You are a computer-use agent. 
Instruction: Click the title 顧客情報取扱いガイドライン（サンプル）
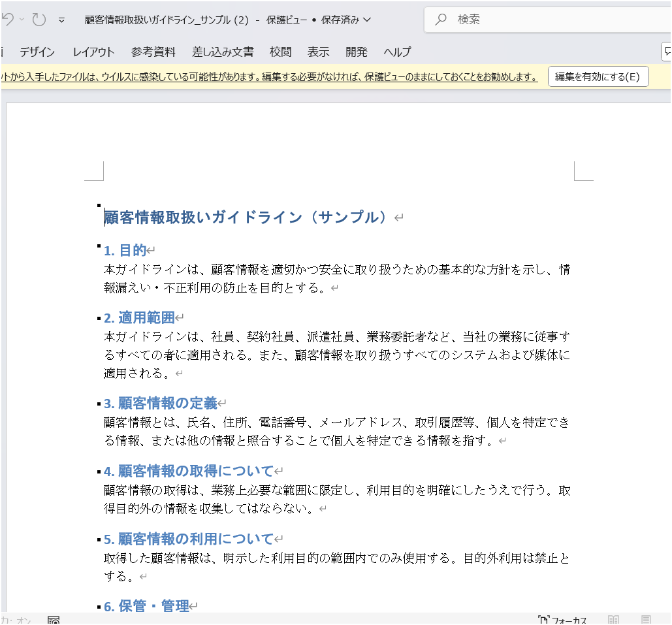246,217
